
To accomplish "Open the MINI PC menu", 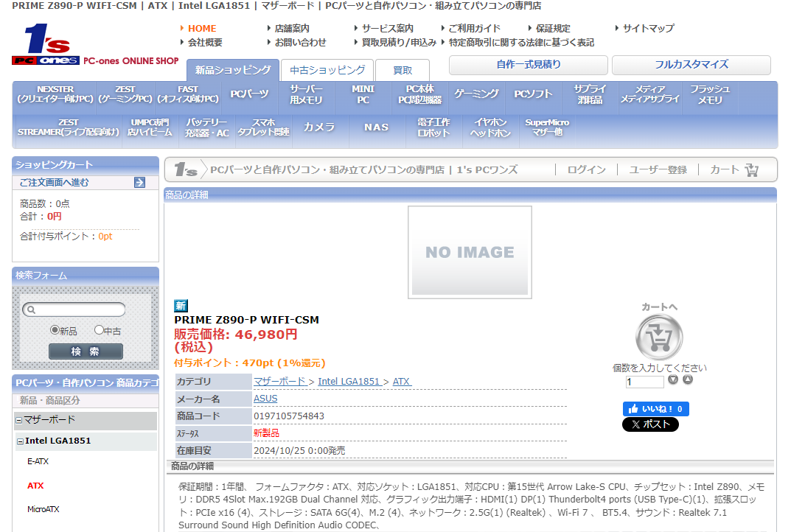I will (x=363, y=94).
